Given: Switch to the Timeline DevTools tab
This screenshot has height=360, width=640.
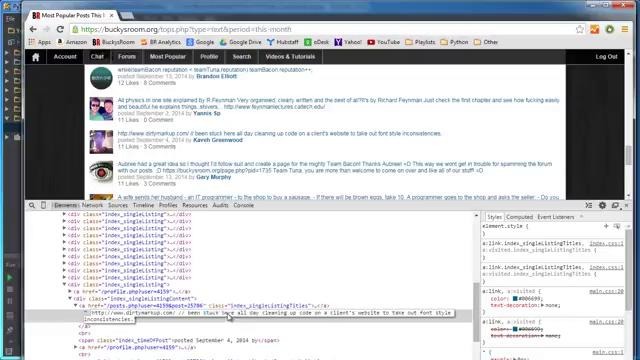Looking at the screenshot, I should coord(143,205).
